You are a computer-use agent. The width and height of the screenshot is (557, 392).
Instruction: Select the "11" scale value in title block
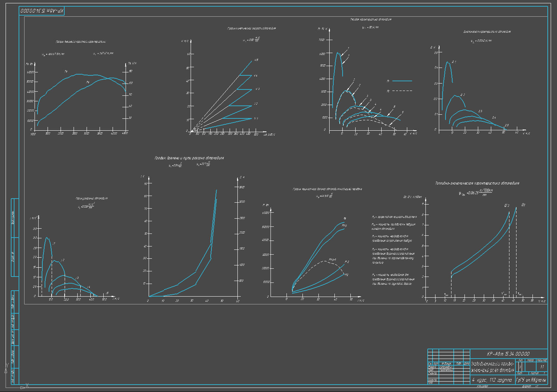pyautogui.click(x=542, y=367)
